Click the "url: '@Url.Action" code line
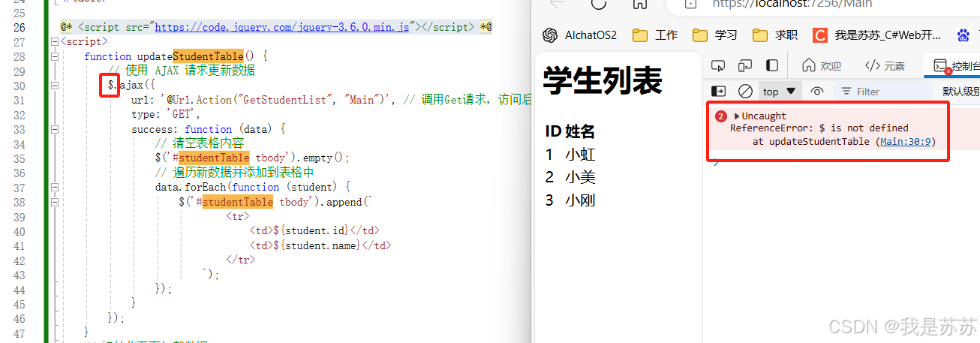Viewport: 980px width, 343px height. (x=331, y=100)
